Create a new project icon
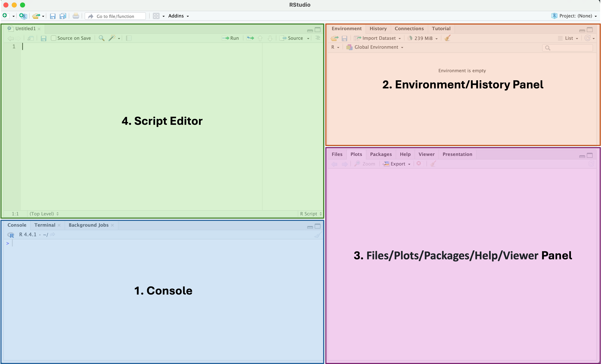The height and width of the screenshot is (364, 601). [x=23, y=16]
